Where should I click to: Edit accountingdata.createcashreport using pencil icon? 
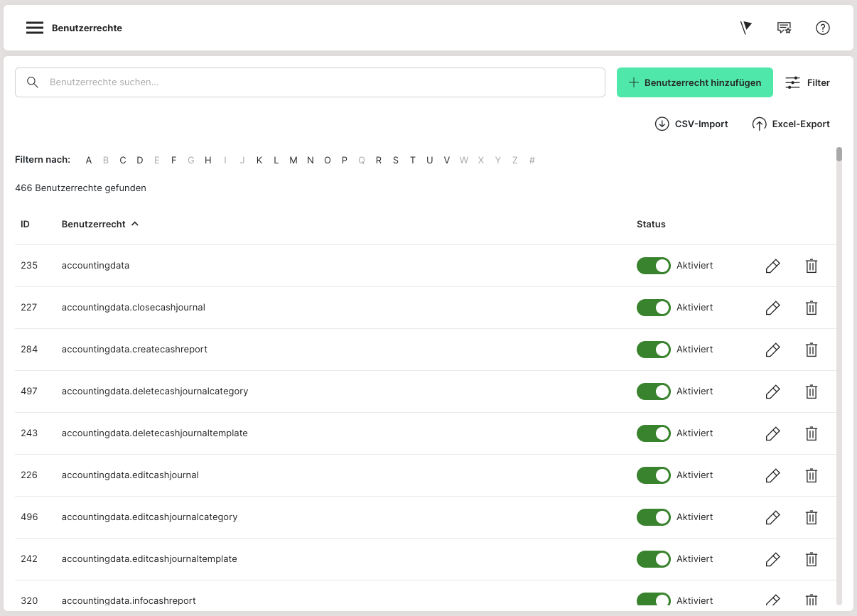click(x=772, y=350)
